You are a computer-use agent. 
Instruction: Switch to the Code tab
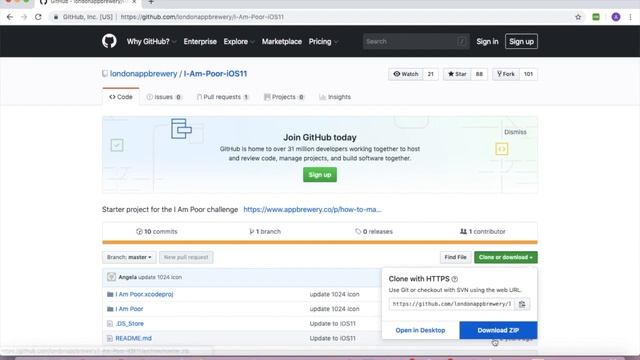(121, 97)
